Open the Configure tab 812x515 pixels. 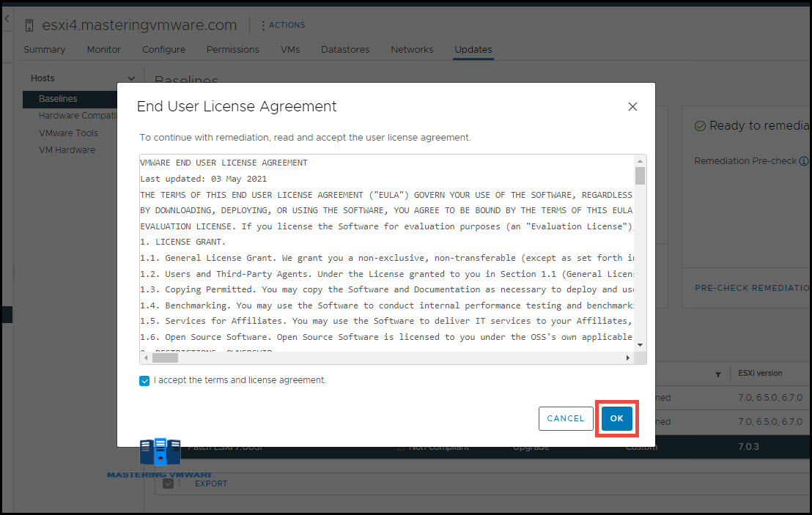(163, 49)
